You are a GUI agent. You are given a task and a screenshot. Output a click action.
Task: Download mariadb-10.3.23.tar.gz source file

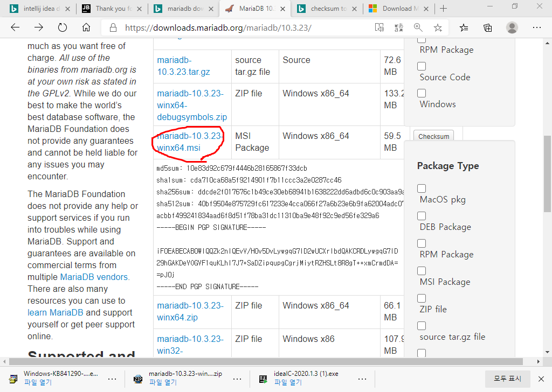[x=183, y=66]
